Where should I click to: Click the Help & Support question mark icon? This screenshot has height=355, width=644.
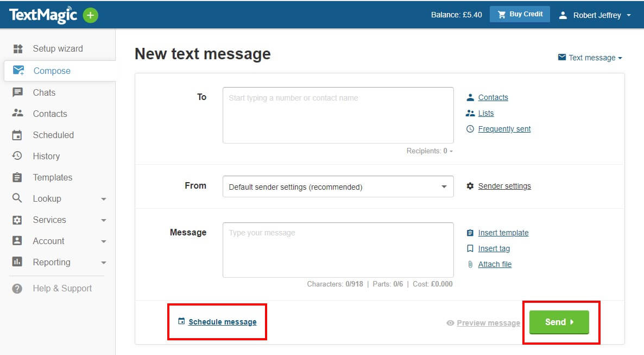point(17,289)
